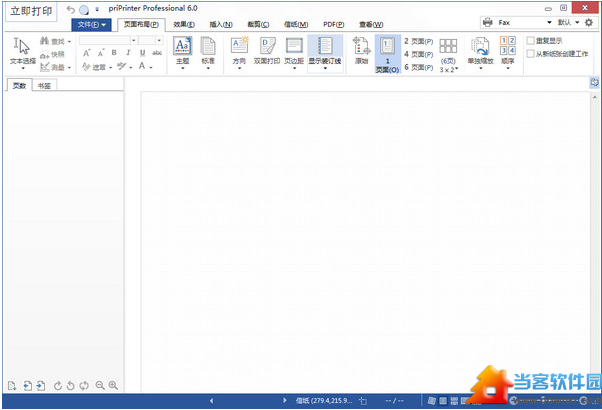Click the 信纸 (279.4,215.9... paper size status
Image resolution: width=602 pixels, height=410 pixels.
pos(324,401)
